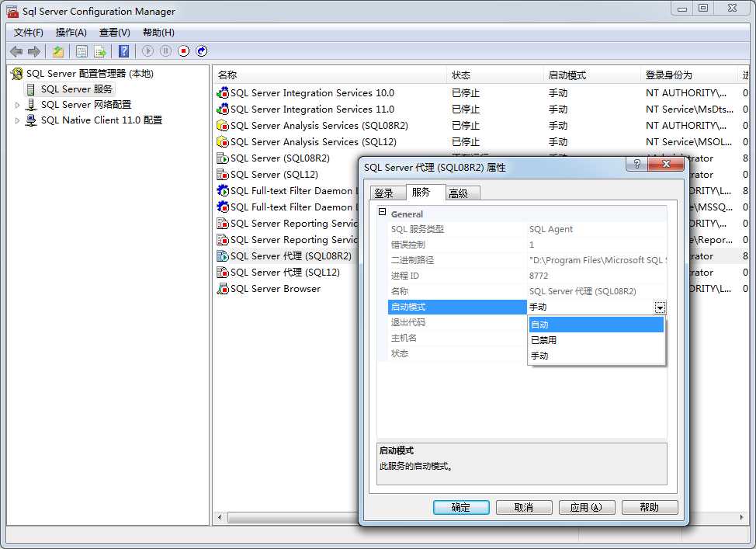
Task: Click the SQL Server 服务 node icon
Action: (31, 89)
